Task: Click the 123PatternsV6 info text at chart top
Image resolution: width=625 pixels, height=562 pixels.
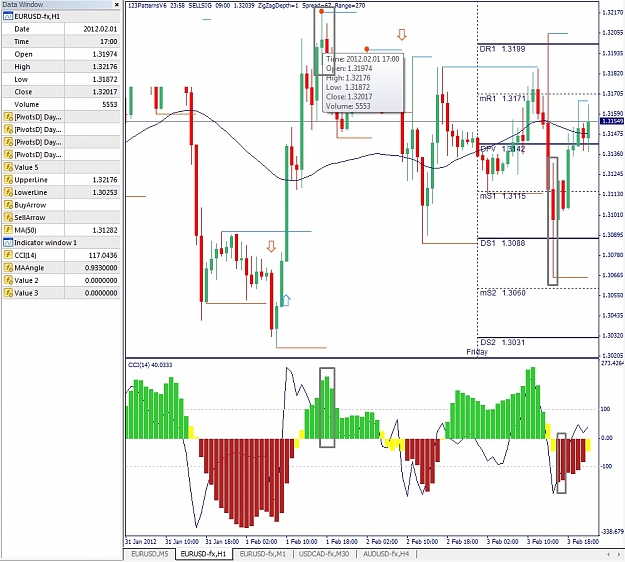Action: 246,6
